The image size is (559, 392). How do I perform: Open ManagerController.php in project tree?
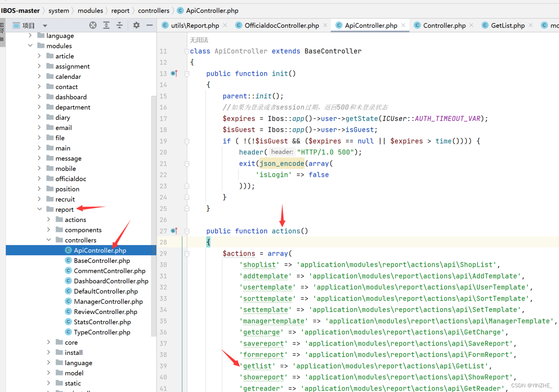[x=108, y=302]
